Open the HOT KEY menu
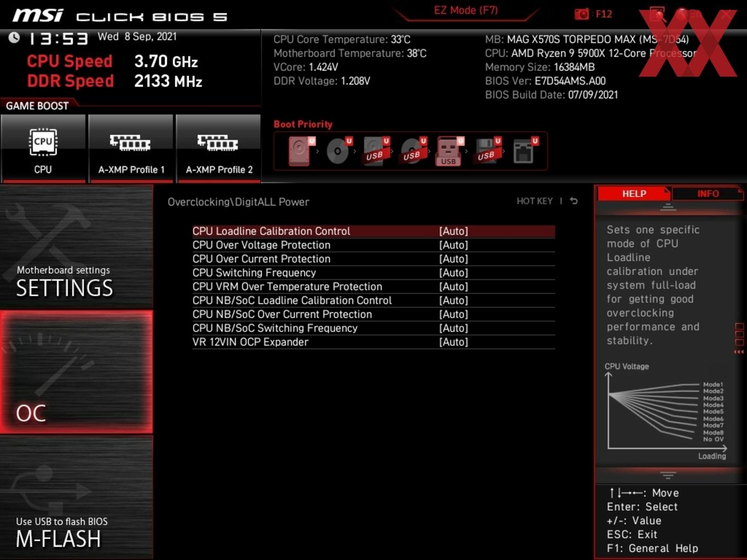Screen dimensions: 747x560 534,201
